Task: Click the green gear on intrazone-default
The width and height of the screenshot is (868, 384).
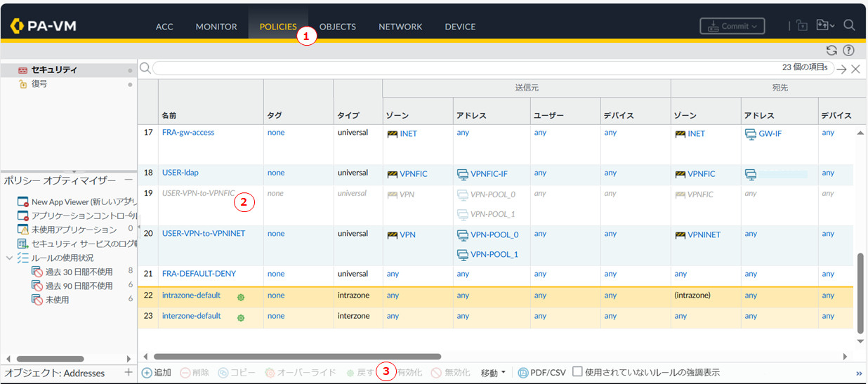Action: pyautogui.click(x=241, y=296)
